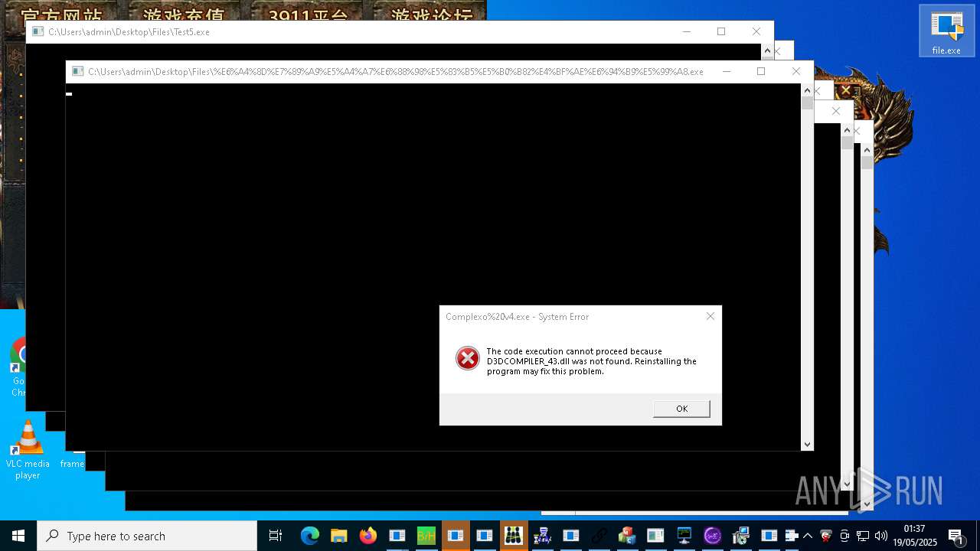Viewport: 980px width, 551px height.
Task: Launch Microsoft Edge from the taskbar
Action: pos(309,536)
